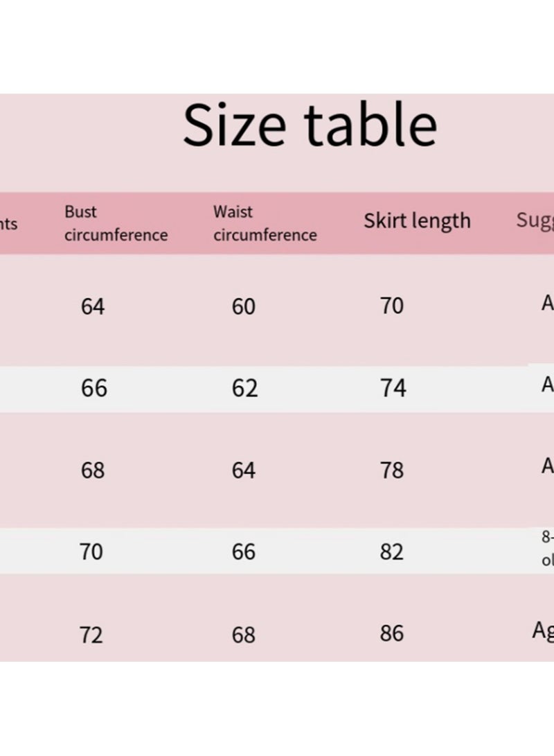Viewport: 554px width, 756px height.
Task: Click the truncated header ending in nts
Action: (9, 224)
